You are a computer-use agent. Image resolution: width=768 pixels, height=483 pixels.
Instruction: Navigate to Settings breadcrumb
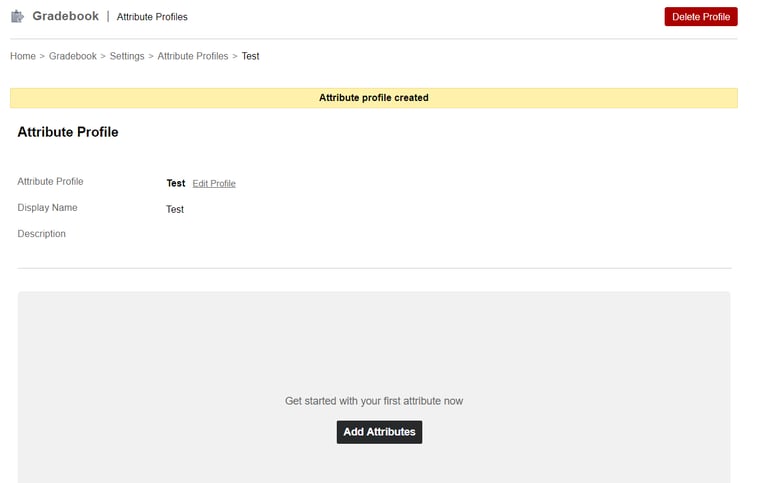pyautogui.click(x=127, y=56)
